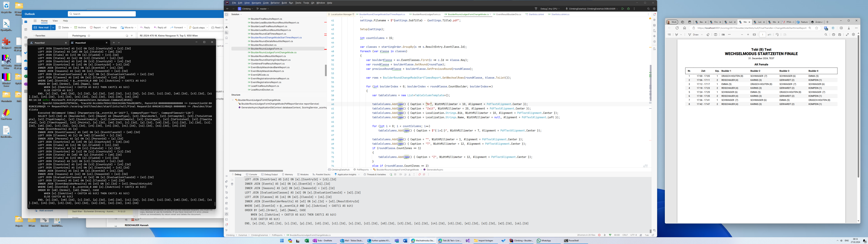Click Rider search everywhere magnifier
Screen dimensions: 868x244
tap(648, 9)
